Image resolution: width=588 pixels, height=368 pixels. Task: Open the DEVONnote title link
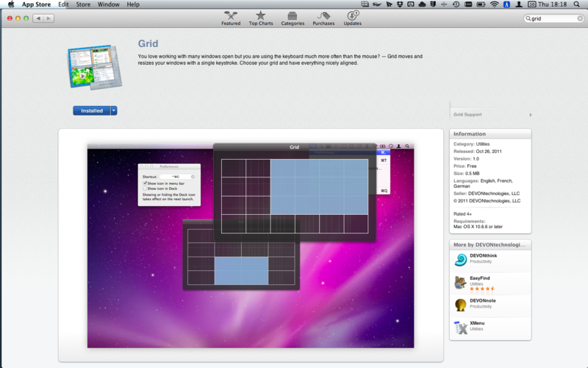[x=483, y=301]
